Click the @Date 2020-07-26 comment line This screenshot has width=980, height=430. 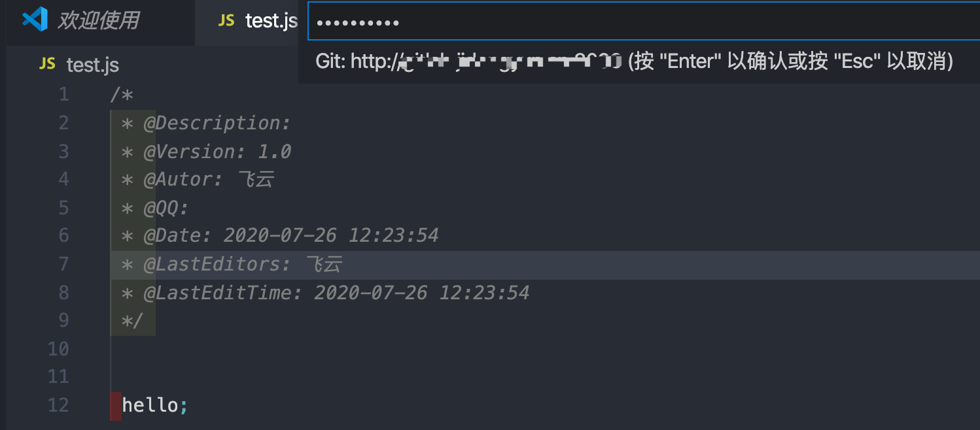(x=280, y=235)
